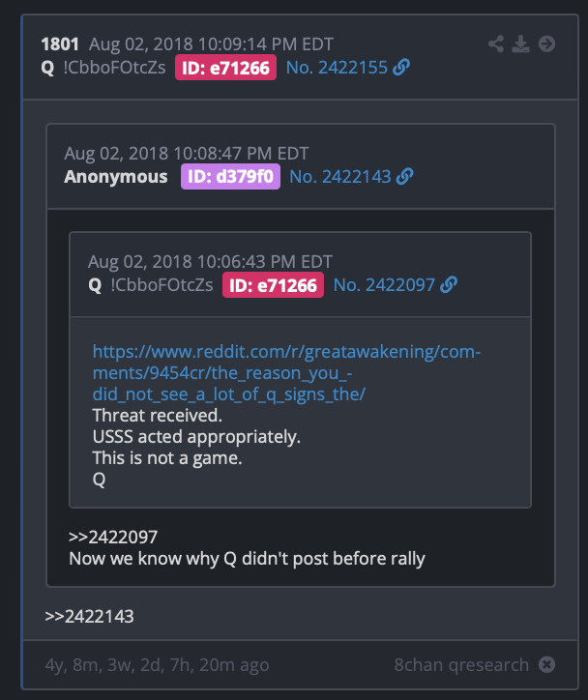588x700 pixels.
Task: Click chain link icon beside No. 2422143
Action: tap(404, 176)
